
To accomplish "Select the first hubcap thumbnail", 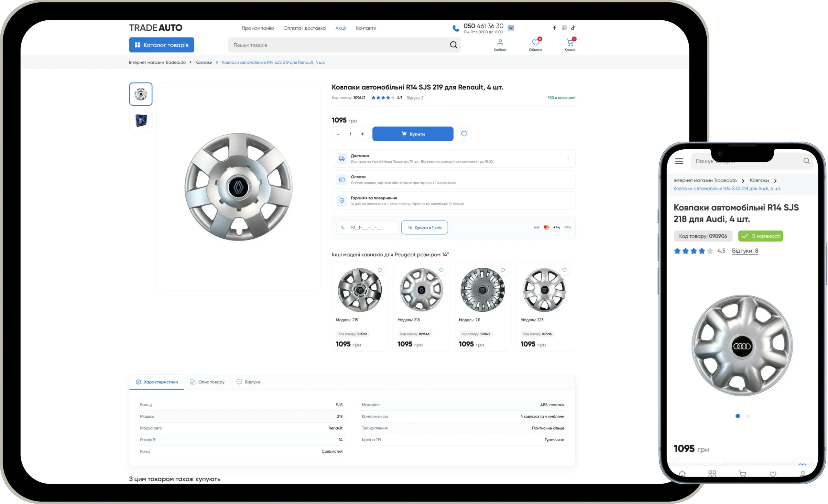I will pyautogui.click(x=141, y=94).
